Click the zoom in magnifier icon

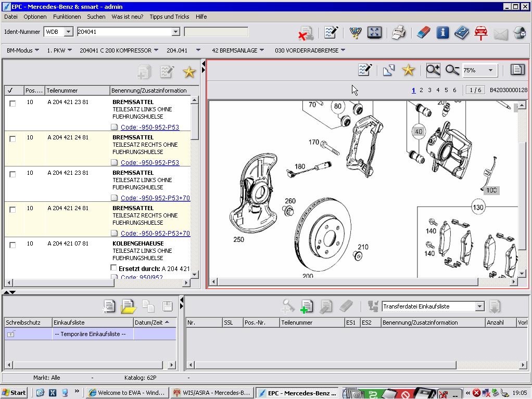tap(433, 70)
